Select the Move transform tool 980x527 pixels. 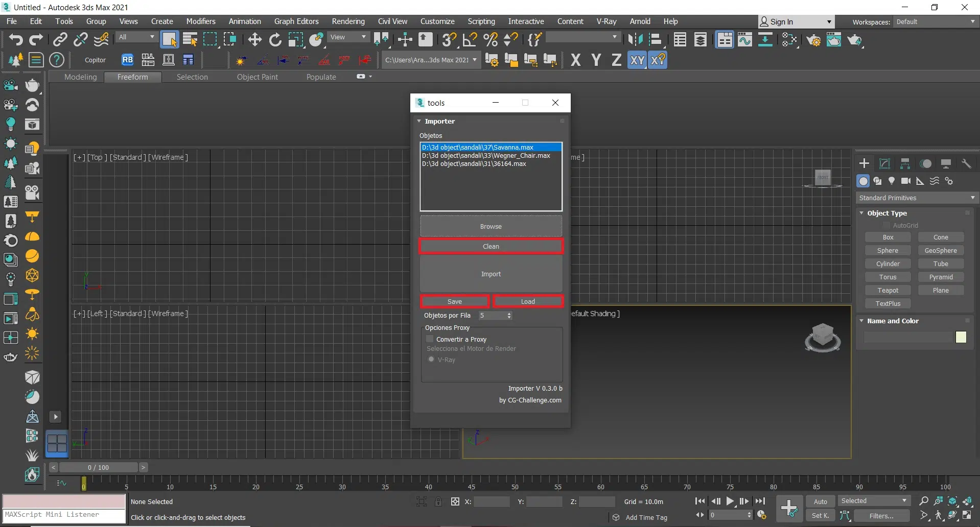coord(254,40)
